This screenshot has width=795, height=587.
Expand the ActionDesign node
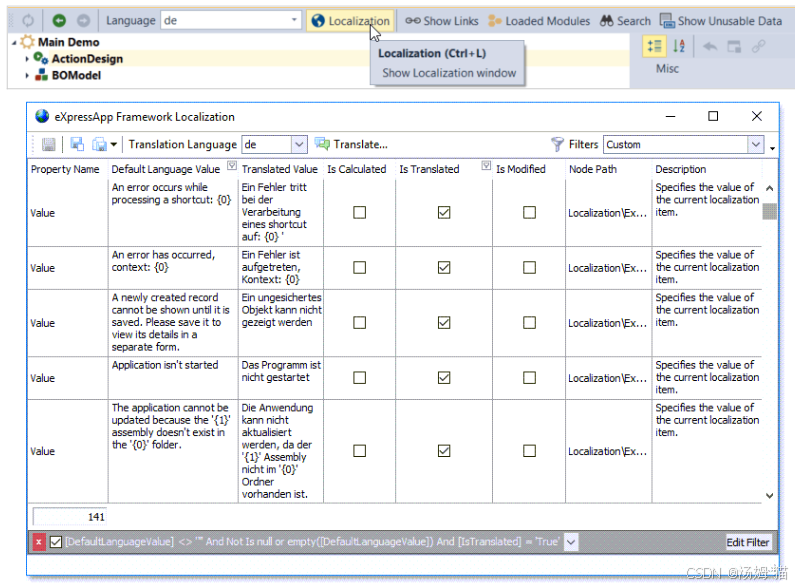point(27,59)
